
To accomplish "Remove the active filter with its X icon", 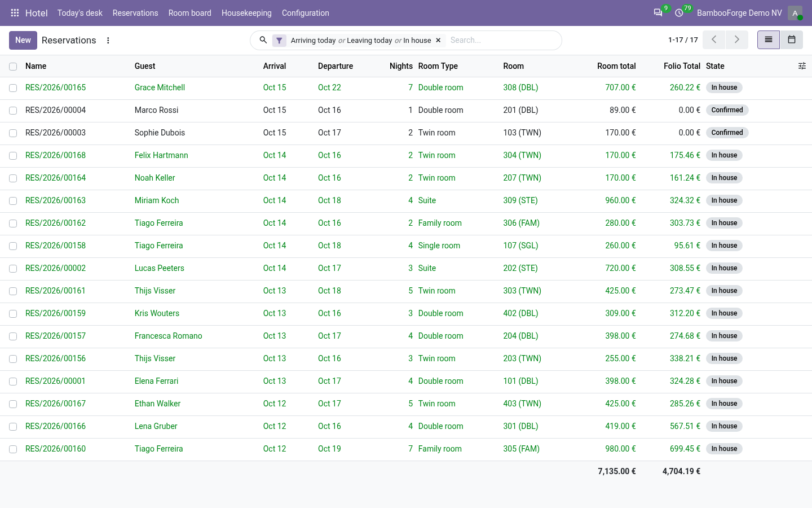I will pyautogui.click(x=438, y=40).
